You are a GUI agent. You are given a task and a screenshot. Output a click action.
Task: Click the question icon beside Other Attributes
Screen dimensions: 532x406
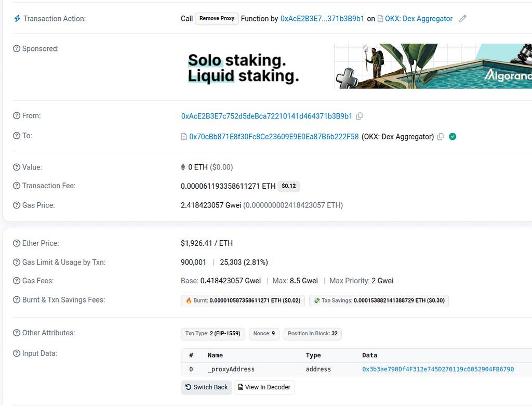click(x=17, y=333)
